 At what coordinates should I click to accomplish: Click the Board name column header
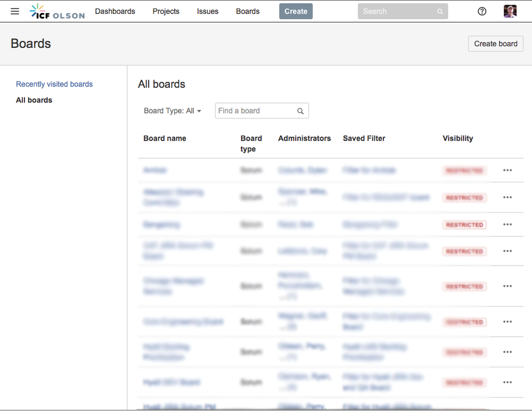click(165, 138)
